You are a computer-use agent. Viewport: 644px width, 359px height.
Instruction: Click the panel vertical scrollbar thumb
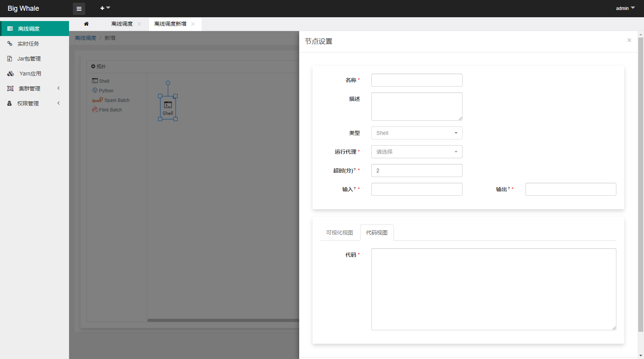click(641, 185)
